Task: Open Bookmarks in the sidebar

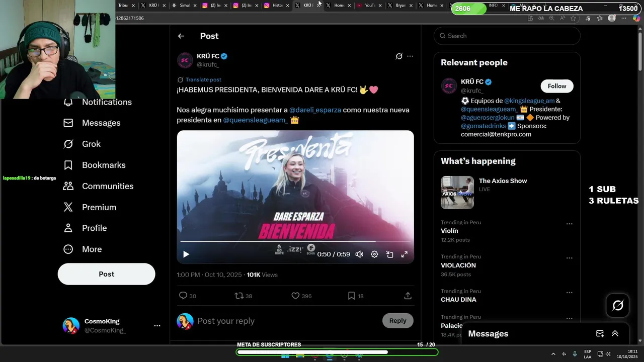Action: (94, 165)
